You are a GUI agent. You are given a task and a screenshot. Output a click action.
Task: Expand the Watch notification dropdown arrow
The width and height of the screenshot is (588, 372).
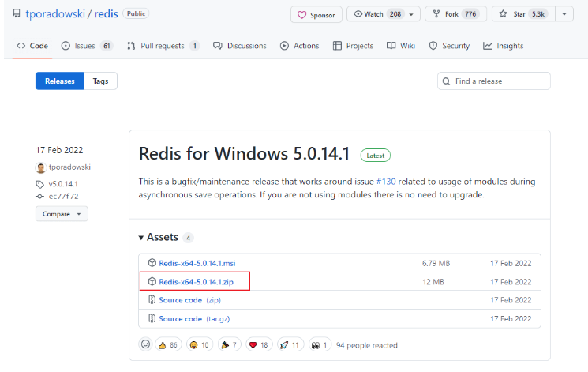tap(411, 15)
